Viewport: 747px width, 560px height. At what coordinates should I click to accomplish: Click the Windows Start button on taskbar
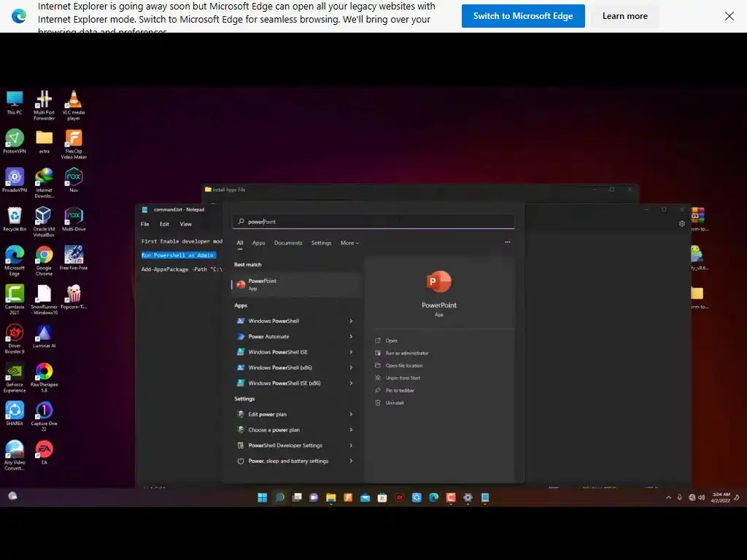click(x=262, y=497)
